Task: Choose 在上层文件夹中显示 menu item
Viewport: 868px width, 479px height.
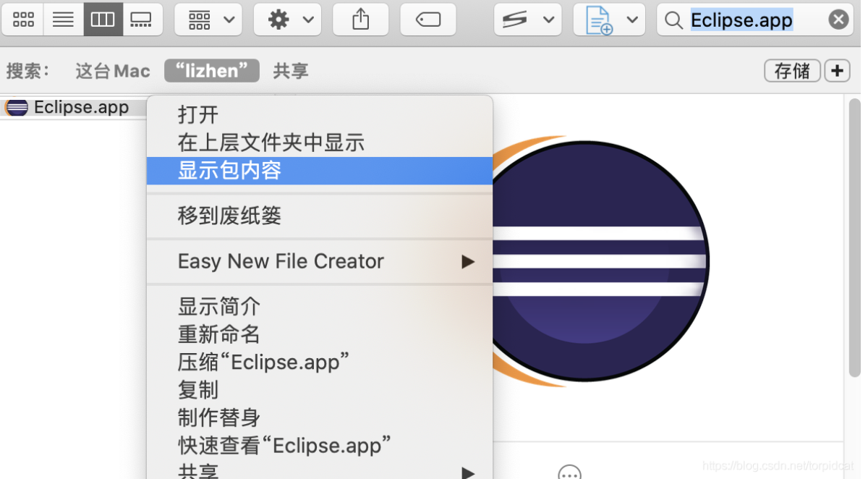Action: (x=320, y=143)
